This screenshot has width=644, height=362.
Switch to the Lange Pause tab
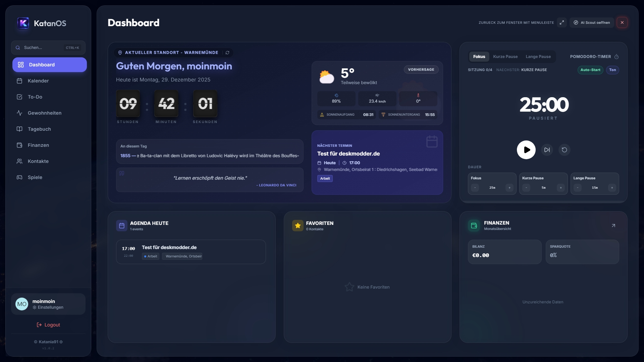click(x=538, y=57)
